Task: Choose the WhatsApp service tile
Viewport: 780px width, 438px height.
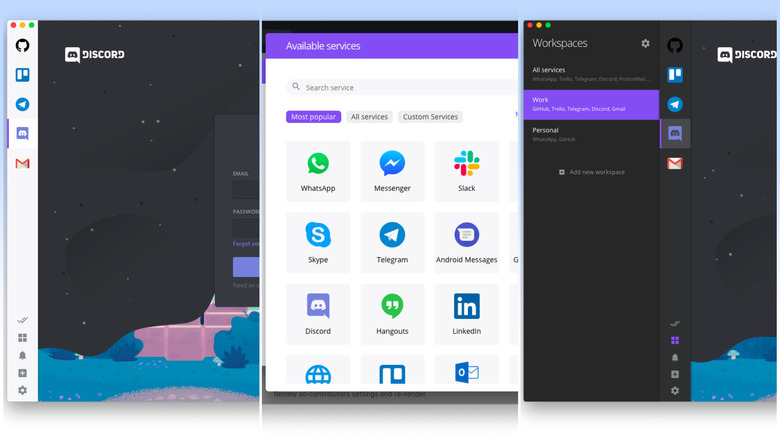Action: [318, 172]
